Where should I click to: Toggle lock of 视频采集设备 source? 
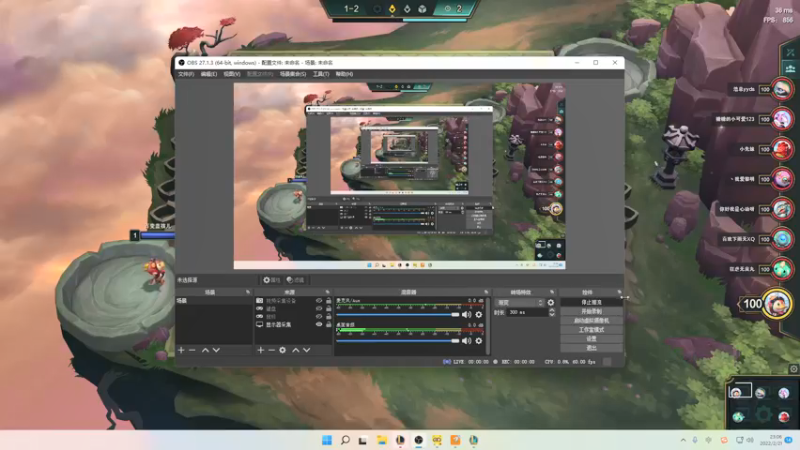[x=329, y=301]
